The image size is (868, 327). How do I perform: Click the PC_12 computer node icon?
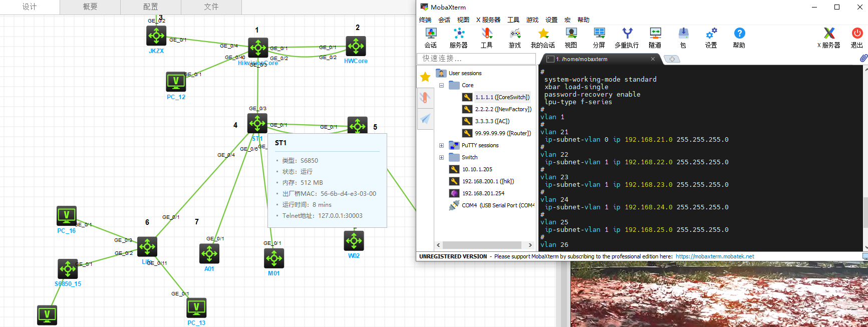click(x=176, y=82)
